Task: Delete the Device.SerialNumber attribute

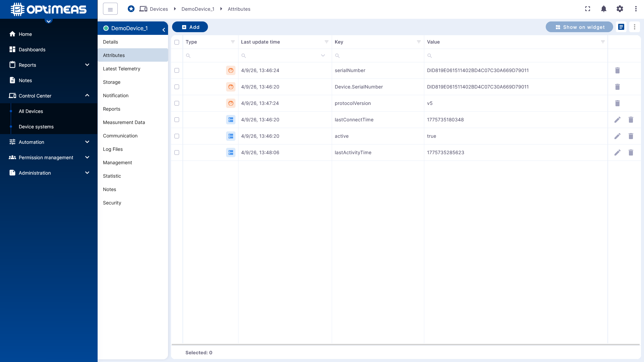Action: (x=618, y=87)
